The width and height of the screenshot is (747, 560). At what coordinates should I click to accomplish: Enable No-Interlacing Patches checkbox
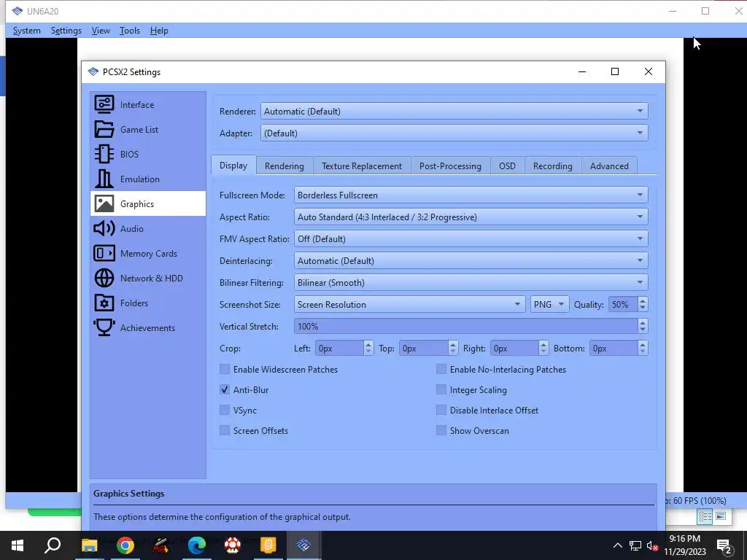[441, 369]
